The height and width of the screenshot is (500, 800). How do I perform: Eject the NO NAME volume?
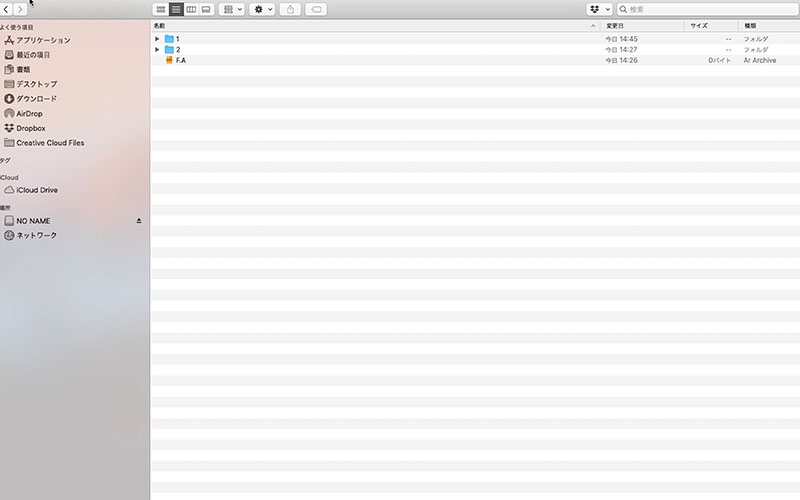pos(139,221)
